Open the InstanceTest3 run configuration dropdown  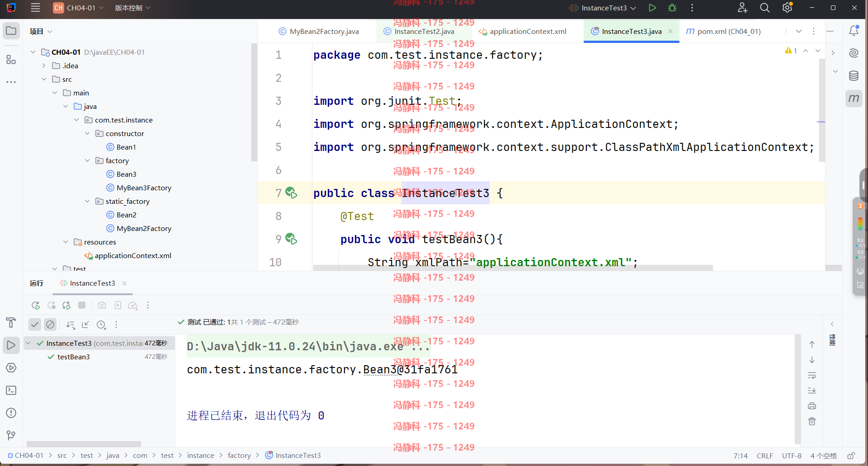tap(603, 8)
